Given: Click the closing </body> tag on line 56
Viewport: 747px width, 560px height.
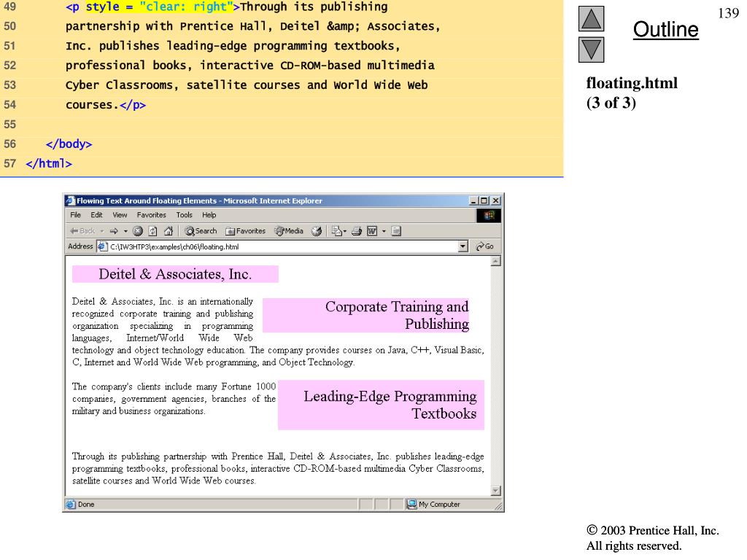Looking at the screenshot, I should [69, 144].
